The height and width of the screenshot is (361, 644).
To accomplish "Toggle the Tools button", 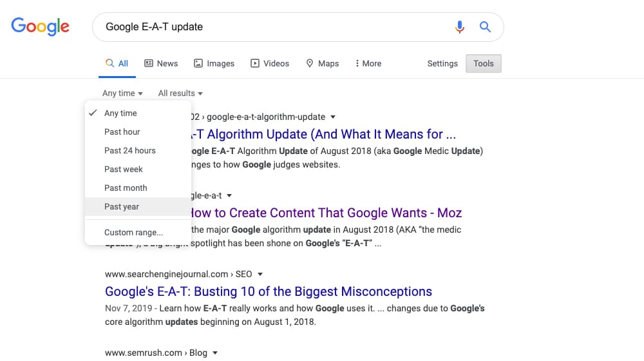I will click(484, 63).
